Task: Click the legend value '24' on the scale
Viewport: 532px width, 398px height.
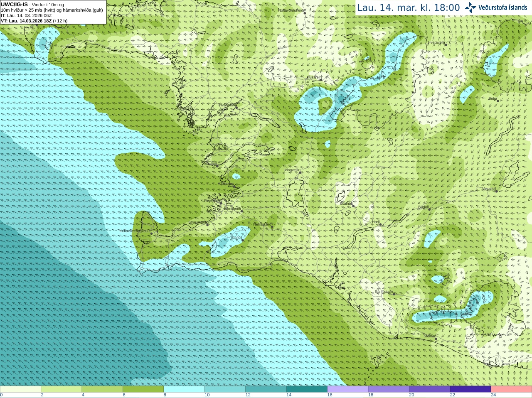Action: [x=493, y=395]
